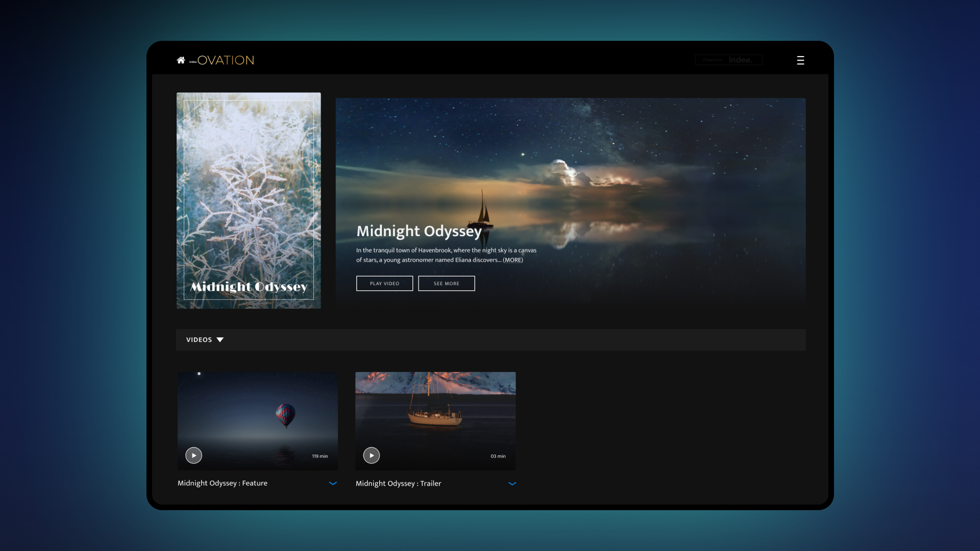Open the hamburger menu at top right
This screenshot has height=551, width=980.
pos(800,60)
